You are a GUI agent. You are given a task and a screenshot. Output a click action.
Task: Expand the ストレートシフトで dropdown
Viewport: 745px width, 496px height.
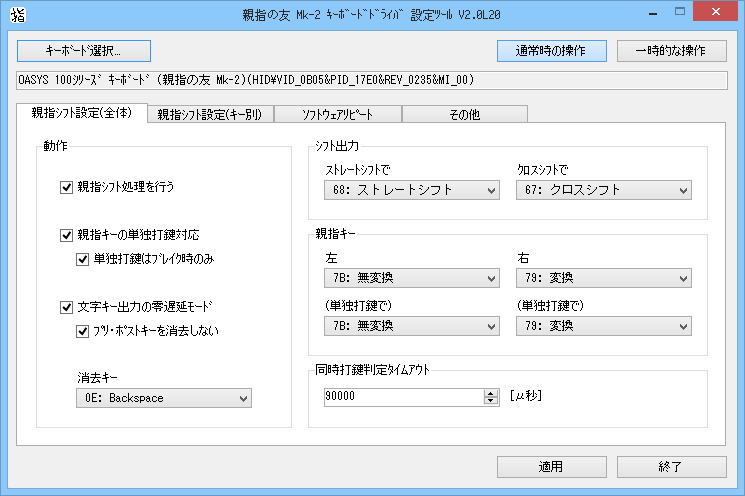point(411,190)
